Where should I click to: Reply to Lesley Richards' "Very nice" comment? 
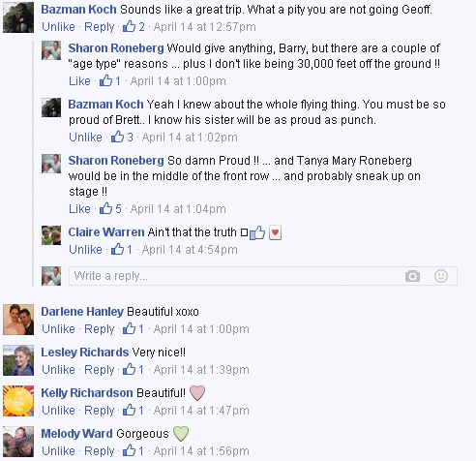click(100, 370)
